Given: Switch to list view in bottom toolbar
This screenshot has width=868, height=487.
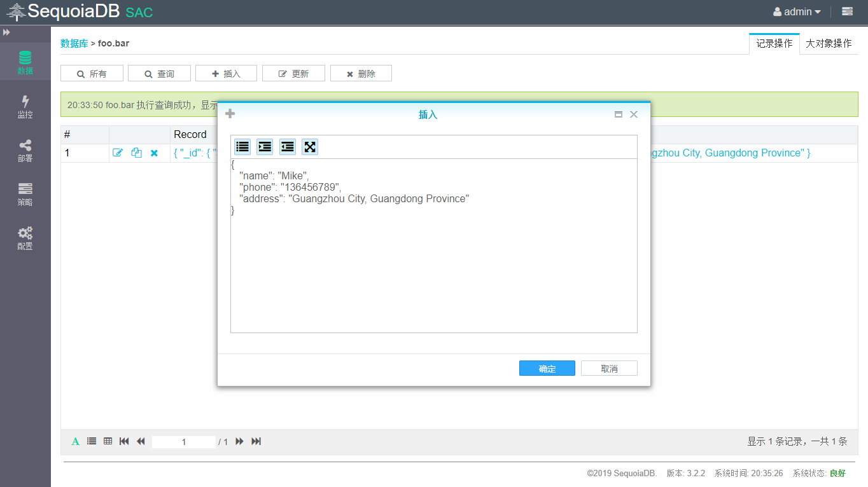Looking at the screenshot, I should [92, 441].
